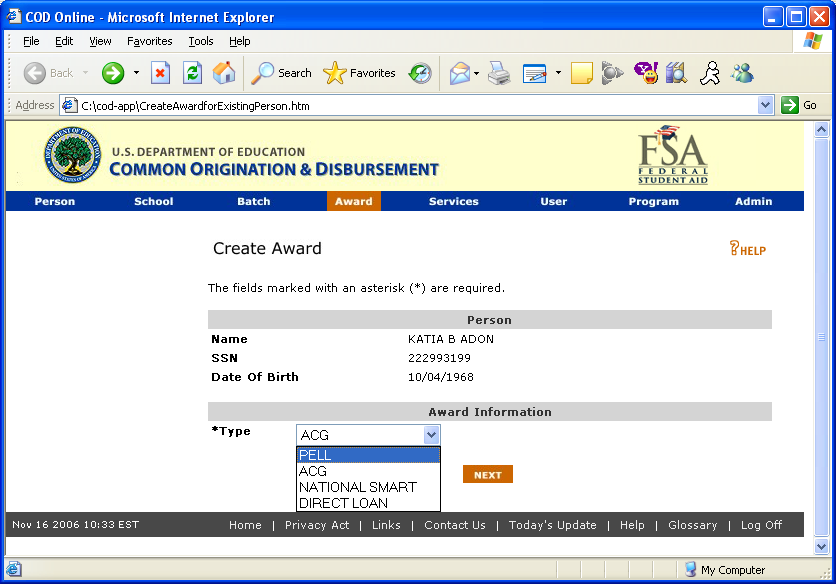Follow the Home footer link
836x584 pixels.
point(245,525)
